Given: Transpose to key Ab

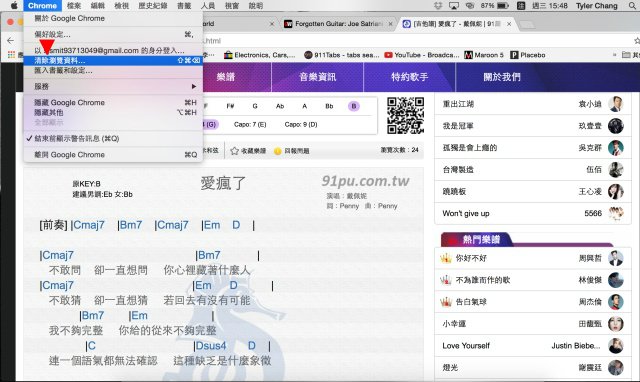Looking at the screenshot, I should click(280, 106).
